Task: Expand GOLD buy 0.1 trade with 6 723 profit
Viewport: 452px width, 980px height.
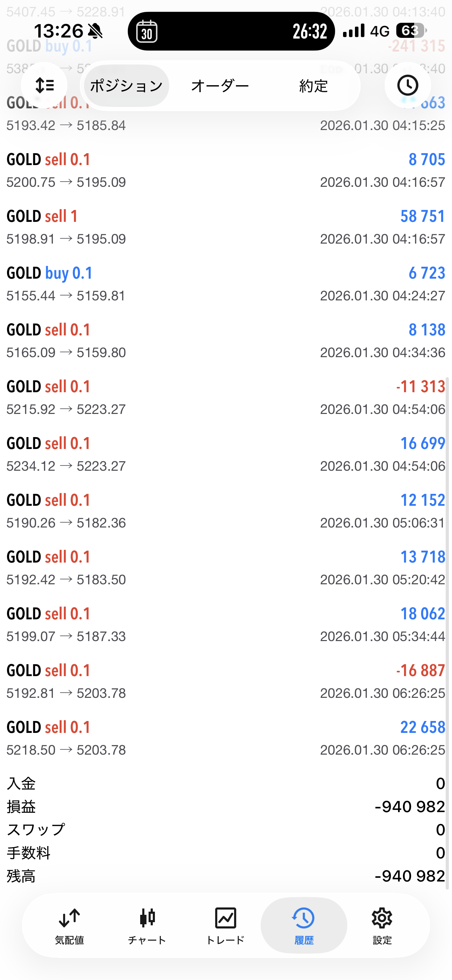Action: [x=226, y=284]
